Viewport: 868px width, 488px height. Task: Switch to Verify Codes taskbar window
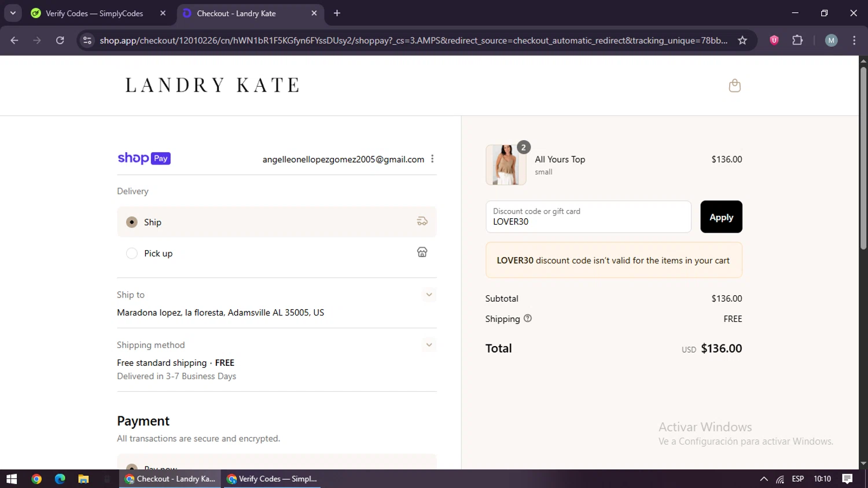(272, 479)
